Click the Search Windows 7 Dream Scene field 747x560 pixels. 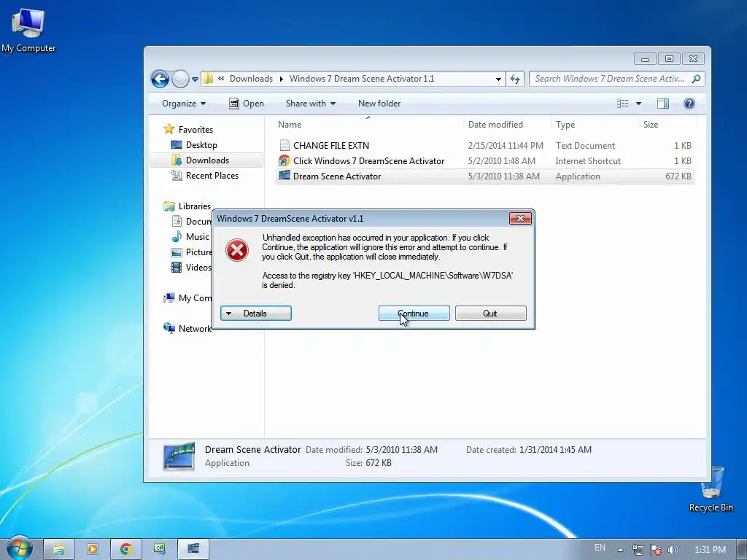click(611, 79)
